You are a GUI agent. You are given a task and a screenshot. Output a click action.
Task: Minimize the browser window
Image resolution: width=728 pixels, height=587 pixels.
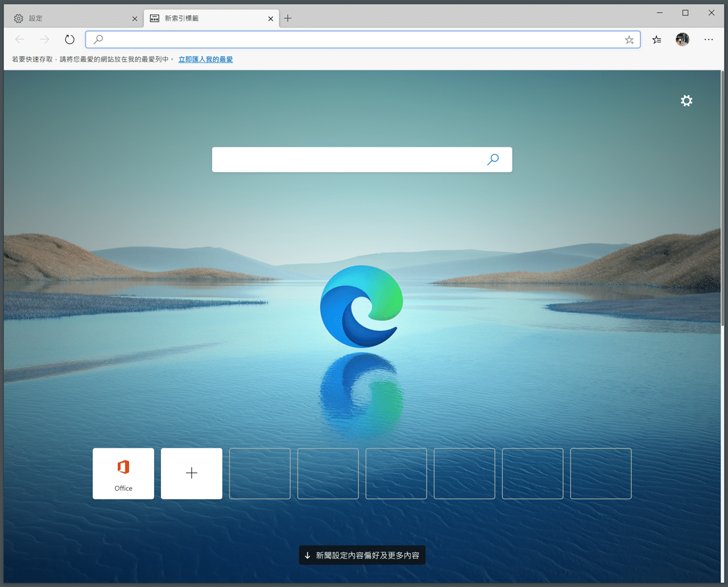tap(660, 13)
